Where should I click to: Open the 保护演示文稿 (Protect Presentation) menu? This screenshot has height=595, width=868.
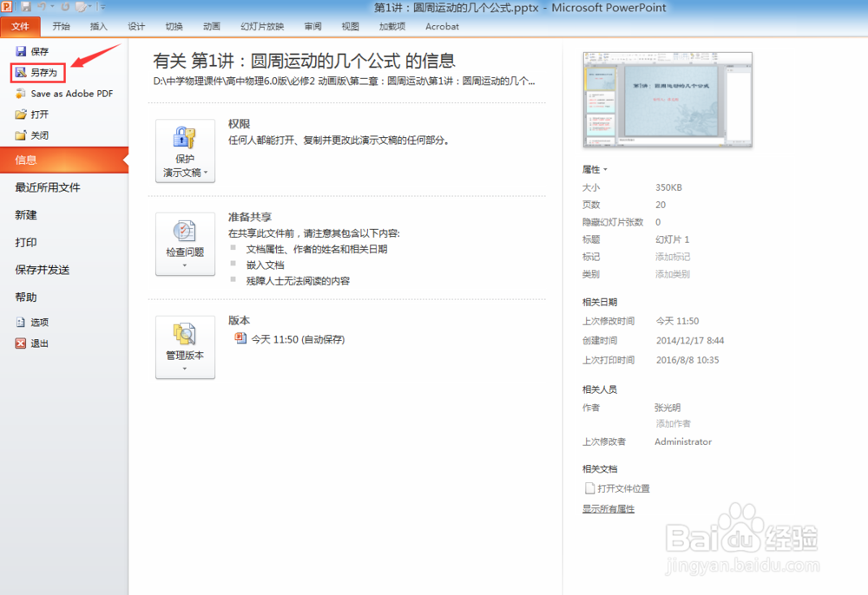click(x=185, y=151)
